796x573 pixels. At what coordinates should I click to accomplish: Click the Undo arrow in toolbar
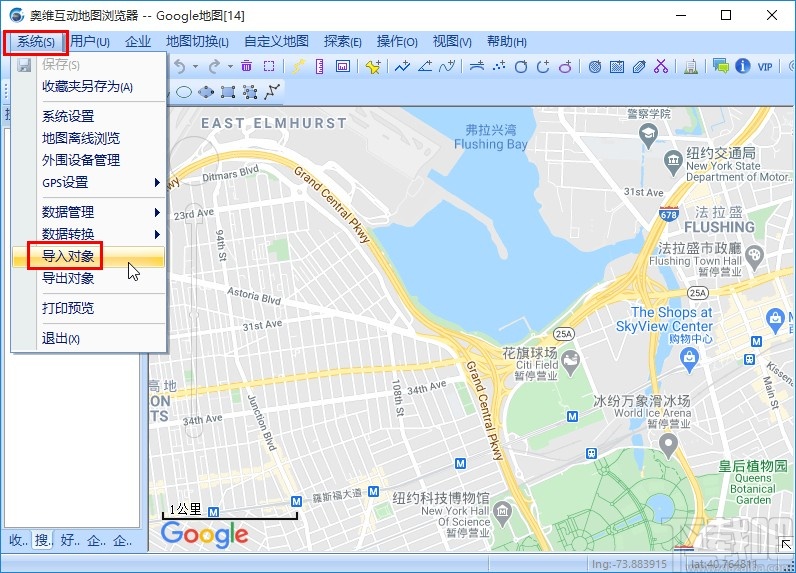click(x=180, y=66)
